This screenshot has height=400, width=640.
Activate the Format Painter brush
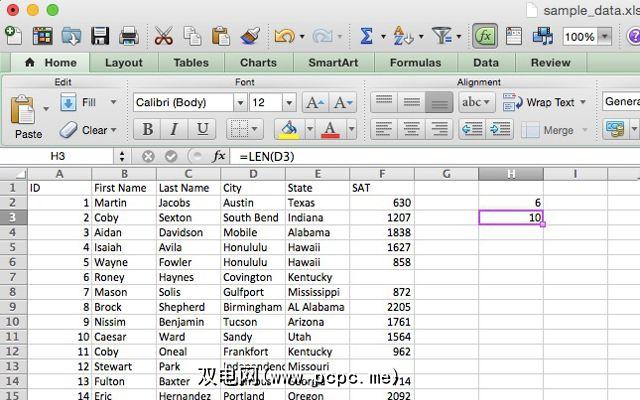click(250, 36)
